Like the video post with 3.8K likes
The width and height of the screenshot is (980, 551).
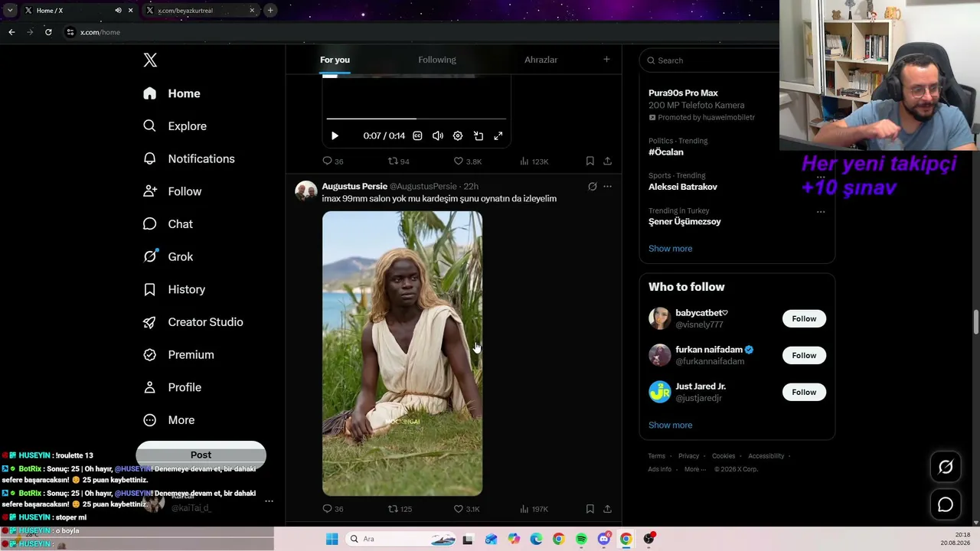[467, 161]
